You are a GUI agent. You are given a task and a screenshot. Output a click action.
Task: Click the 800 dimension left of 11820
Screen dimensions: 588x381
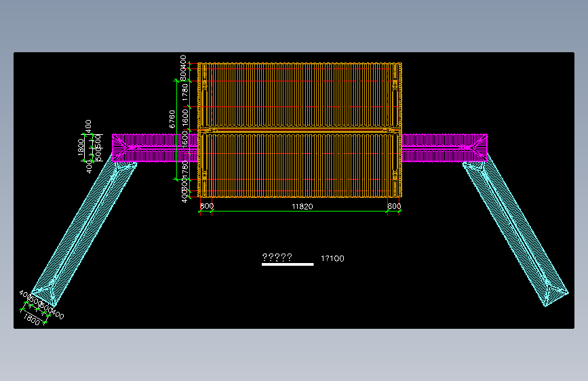pyautogui.click(x=207, y=206)
